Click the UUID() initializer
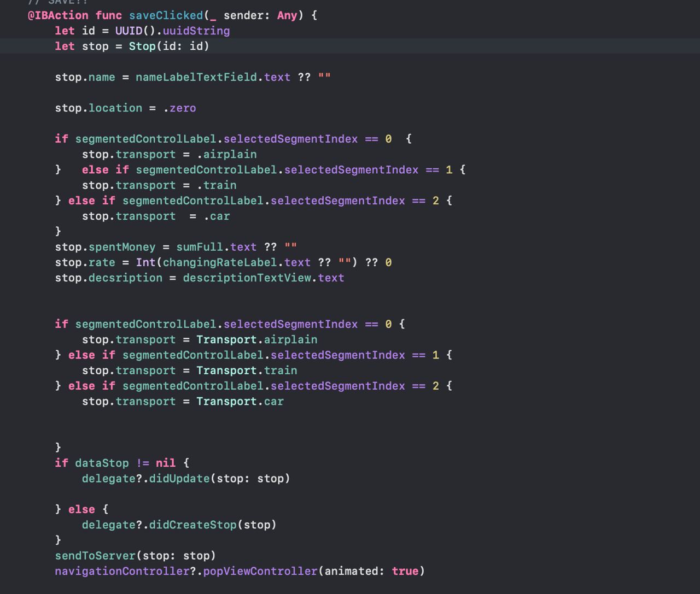Viewport: 700px width, 594px height. pos(136,31)
